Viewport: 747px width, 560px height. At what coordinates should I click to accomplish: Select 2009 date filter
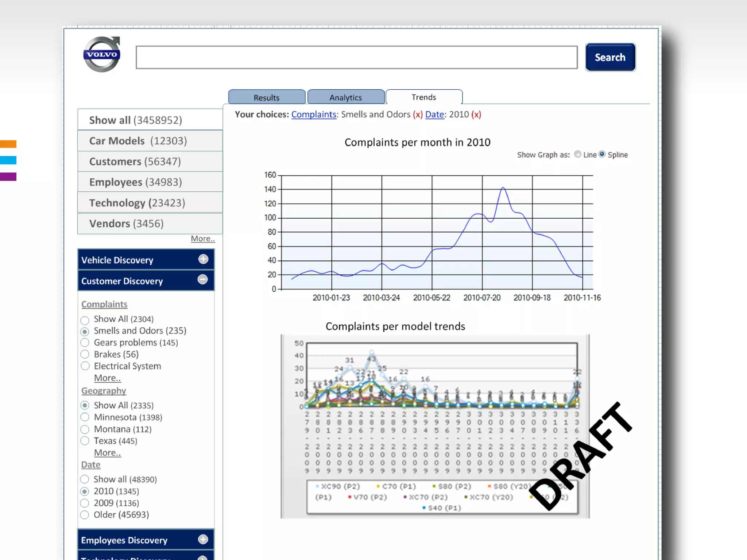85,503
